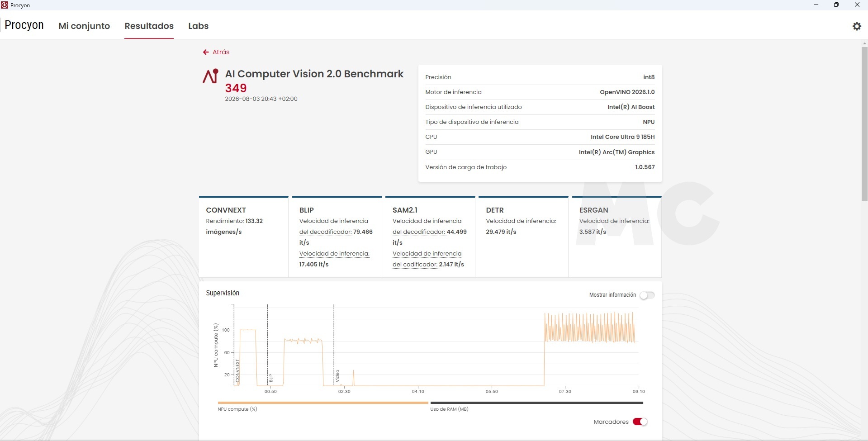Select the Uso de RAM (MB) chart bar
The height and width of the screenshot is (441, 868).
tap(537, 403)
